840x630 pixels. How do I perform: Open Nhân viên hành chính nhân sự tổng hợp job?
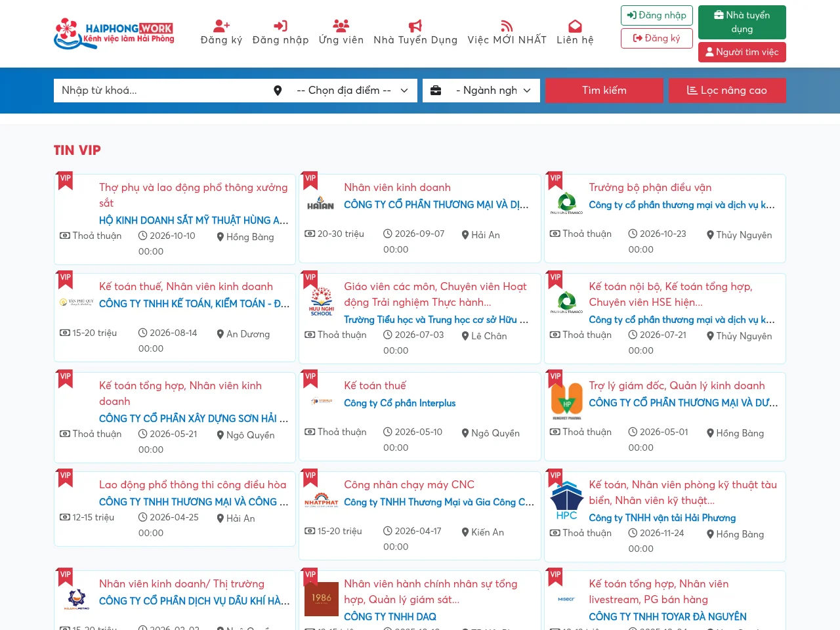[430, 591]
